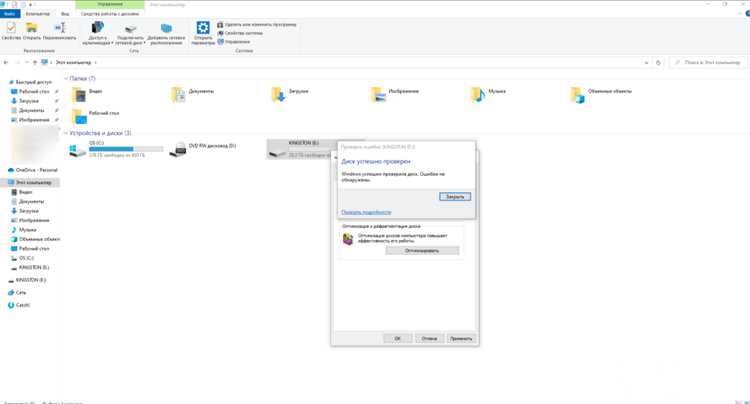Screen dimensions: 750x404
Task: Click the Закрыть button in dialog
Action: click(455, 197)
